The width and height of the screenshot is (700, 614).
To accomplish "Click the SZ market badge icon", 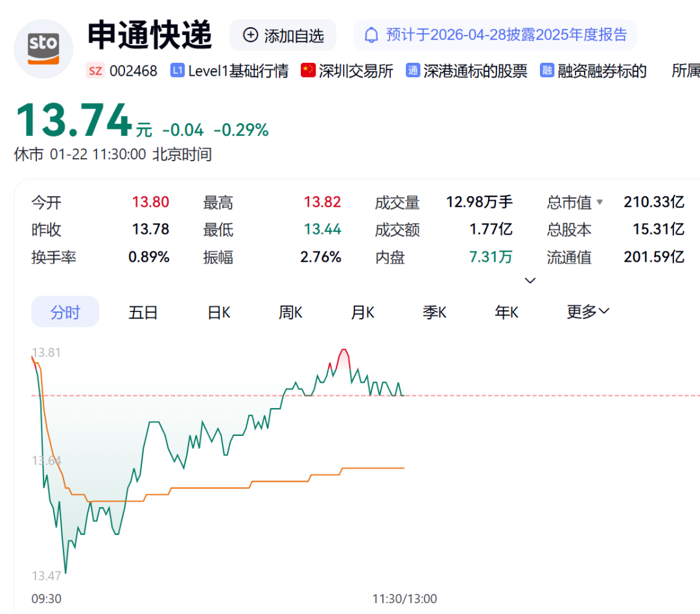I will coord(95,71).
